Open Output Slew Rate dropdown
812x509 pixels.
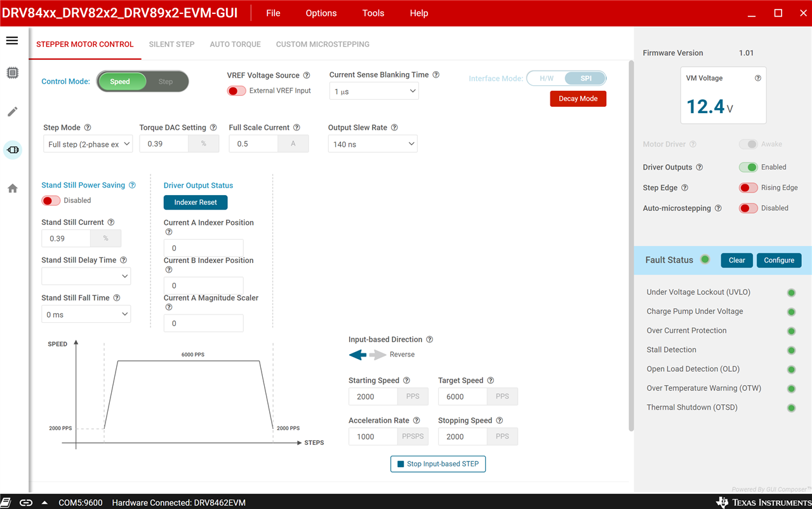pyautogui.click(x=373, y=144)
